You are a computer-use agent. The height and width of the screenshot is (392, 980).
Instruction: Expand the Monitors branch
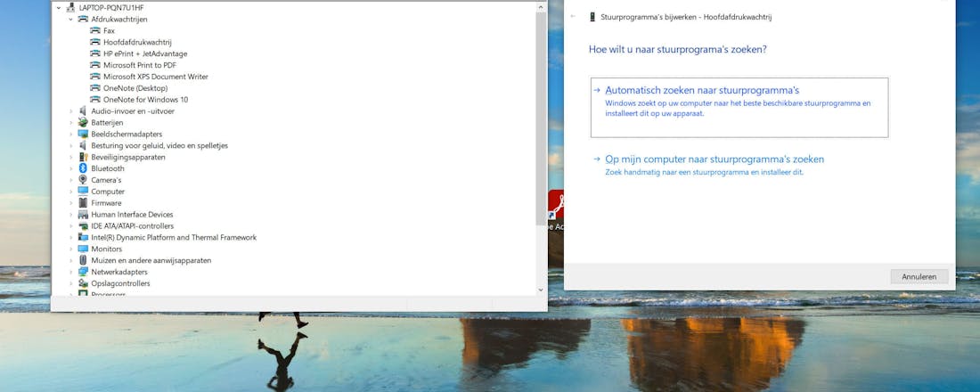(70, 249)
